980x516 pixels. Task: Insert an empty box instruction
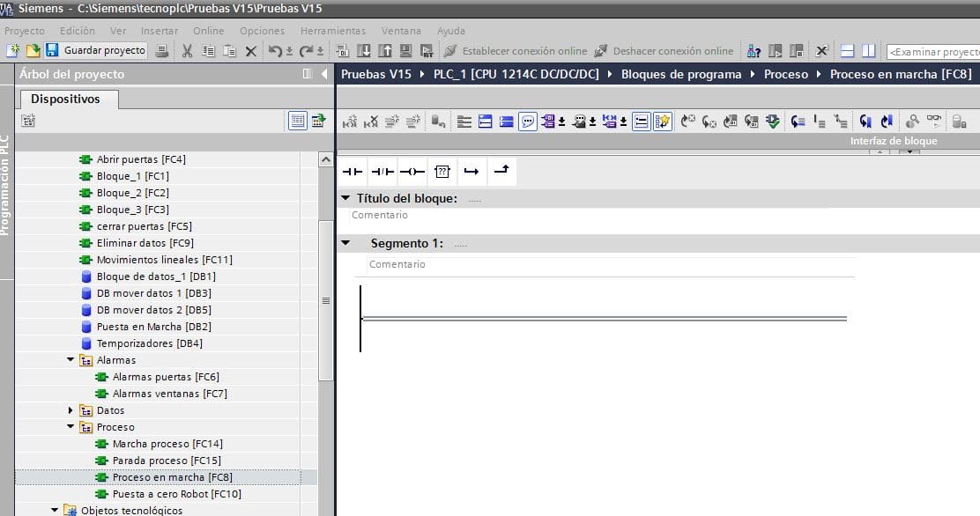(x=442, y=171)
